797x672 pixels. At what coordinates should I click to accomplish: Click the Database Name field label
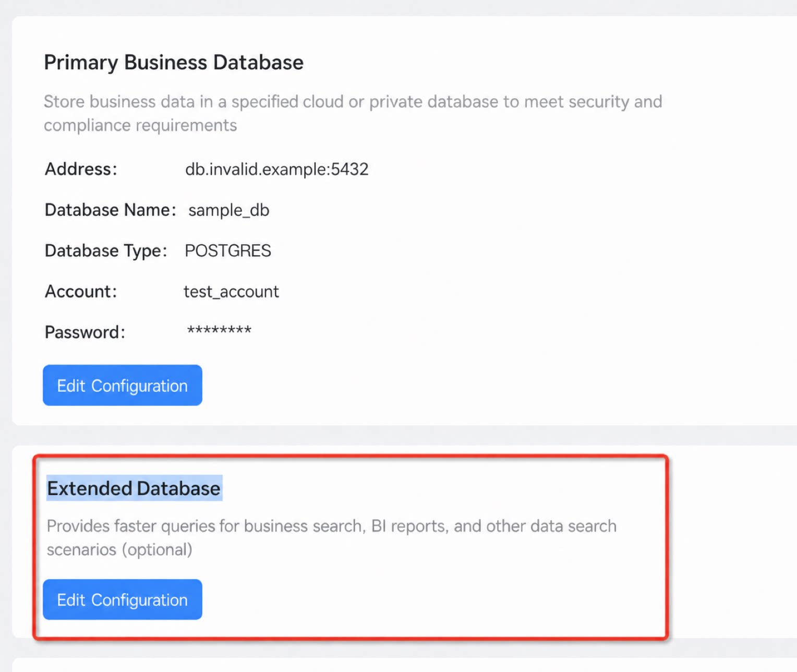[x=110, y=210]
